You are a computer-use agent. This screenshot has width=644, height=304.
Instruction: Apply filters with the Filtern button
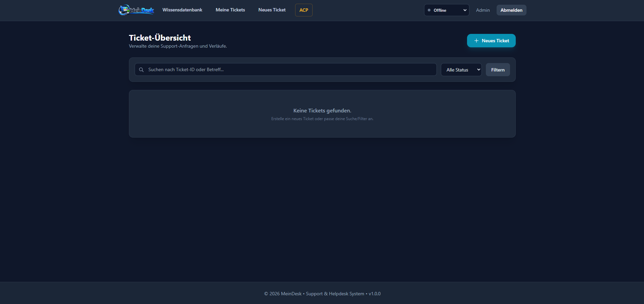498,70
